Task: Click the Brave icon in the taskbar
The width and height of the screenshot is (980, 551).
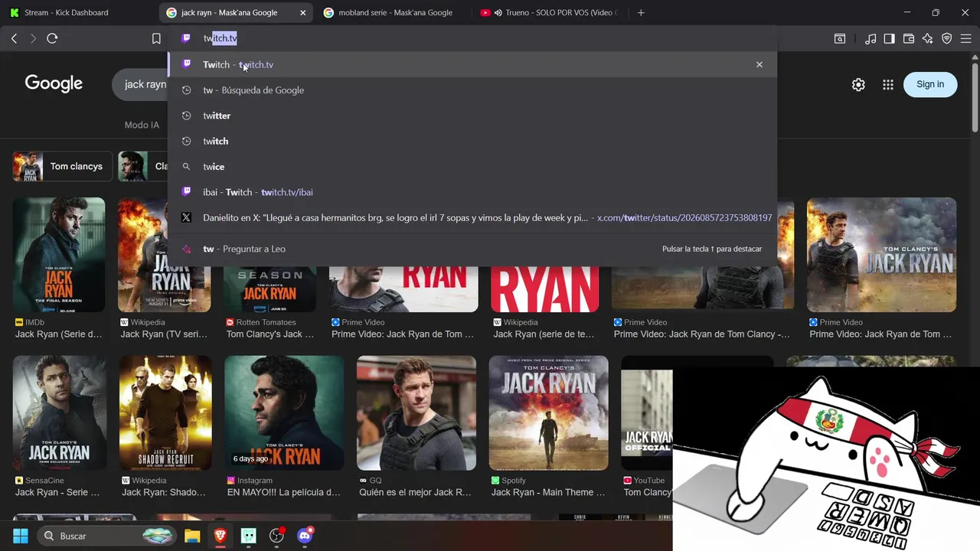Action: pyautogui.click(x=220, y=536)
